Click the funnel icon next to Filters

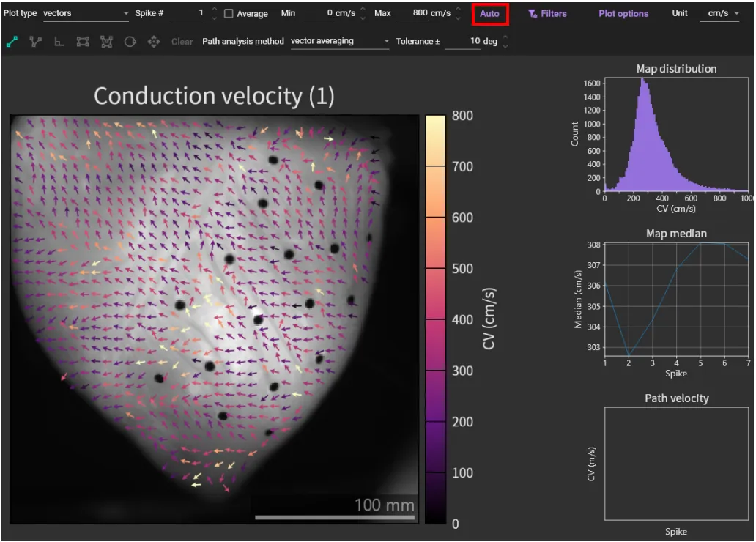[x=533, y=14]
